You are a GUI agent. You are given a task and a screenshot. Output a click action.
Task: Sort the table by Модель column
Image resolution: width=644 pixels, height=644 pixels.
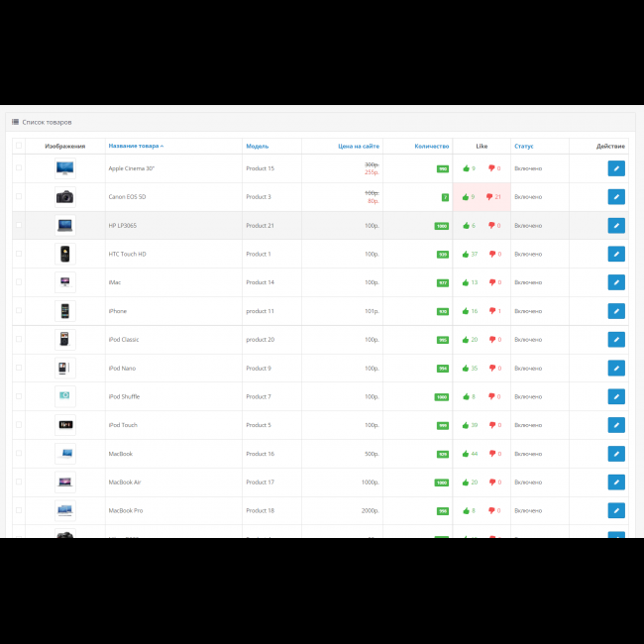click(x=258, y=146)
